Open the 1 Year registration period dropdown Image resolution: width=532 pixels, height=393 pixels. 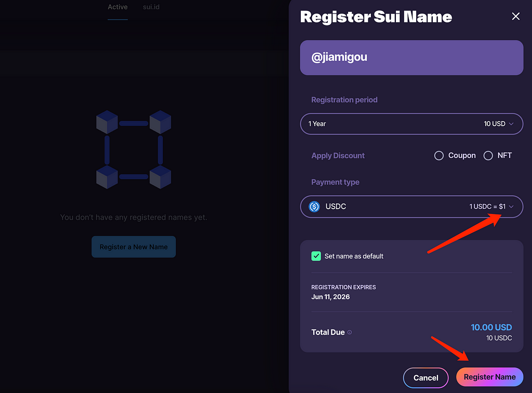[x=411, y=124]
